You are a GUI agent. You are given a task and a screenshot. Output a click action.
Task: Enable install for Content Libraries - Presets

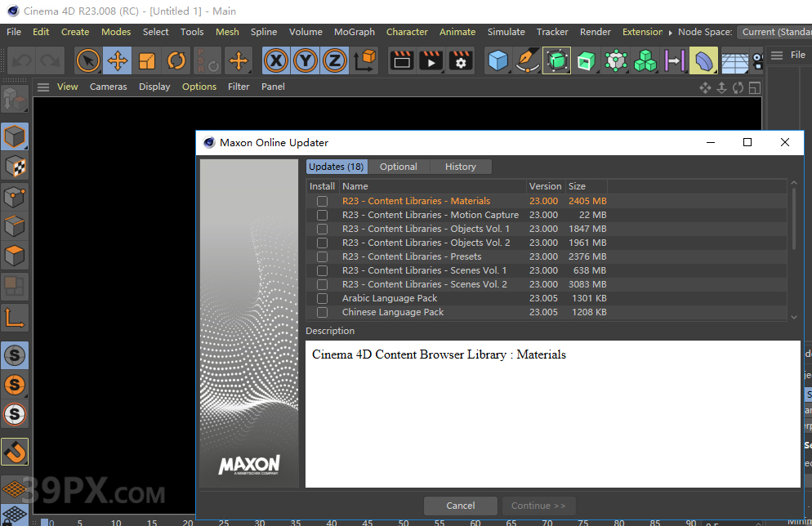[x=323, y=256]
